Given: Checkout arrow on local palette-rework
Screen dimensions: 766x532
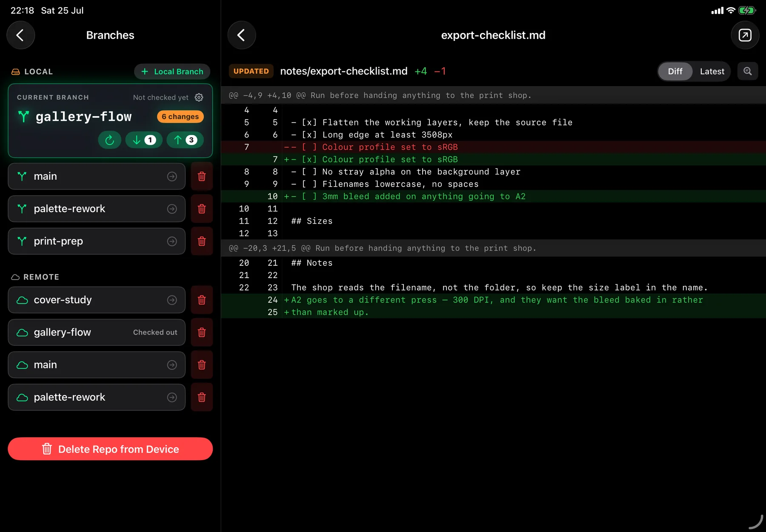Looking at the screenshot, I should tap(172, 209).
